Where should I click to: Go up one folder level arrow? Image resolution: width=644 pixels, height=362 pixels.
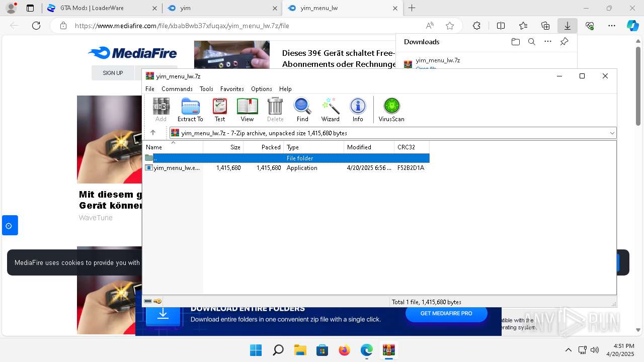point(153,133)
